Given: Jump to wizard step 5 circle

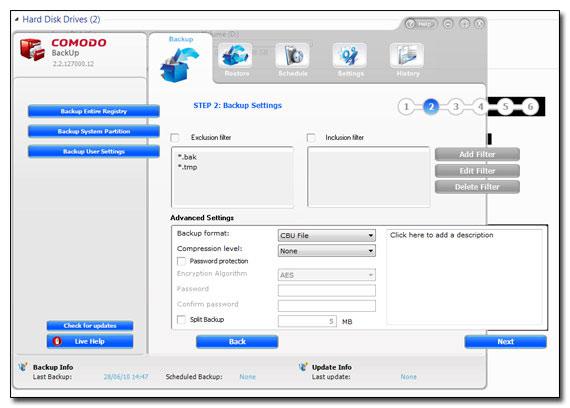Looking at the screenshot, I should pos(505,107).
